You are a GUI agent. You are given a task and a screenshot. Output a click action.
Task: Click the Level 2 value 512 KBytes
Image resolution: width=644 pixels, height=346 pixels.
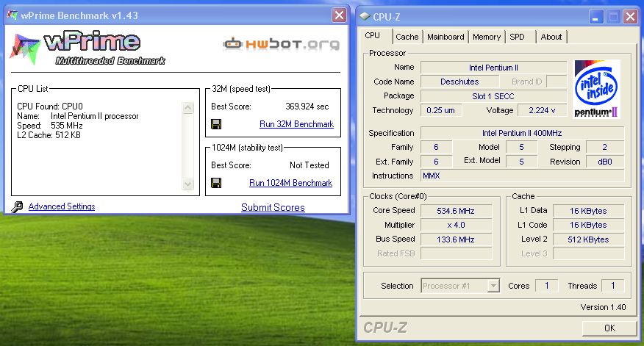point(588,239)
